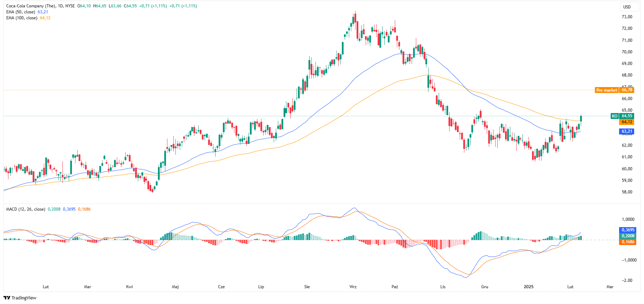644x304 pixels.
Task: Click the Cze month on time axis
Action: click(221, 287)
